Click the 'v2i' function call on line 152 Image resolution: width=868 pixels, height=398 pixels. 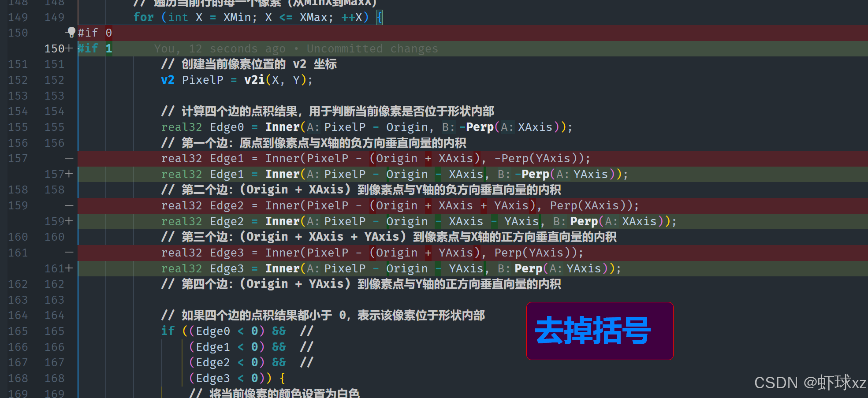point(254,80)
